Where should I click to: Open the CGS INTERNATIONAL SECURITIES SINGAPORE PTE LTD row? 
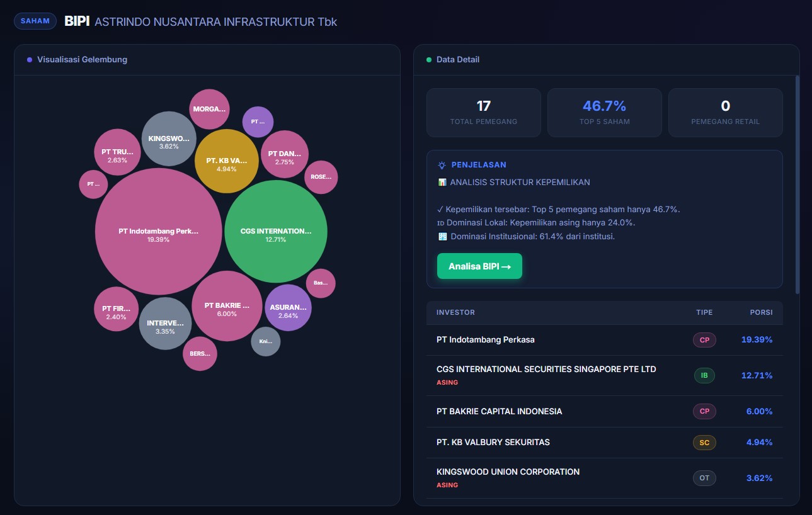pos(605,376)
